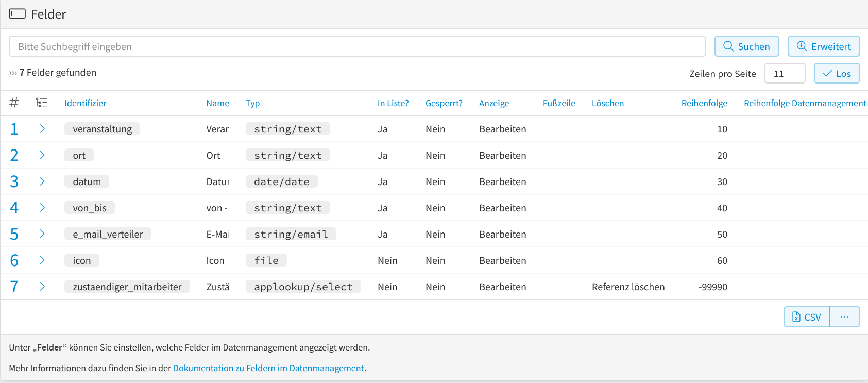The image size is (868, 383).
Task: Click row number 6
Action: (x=14, y=260)
